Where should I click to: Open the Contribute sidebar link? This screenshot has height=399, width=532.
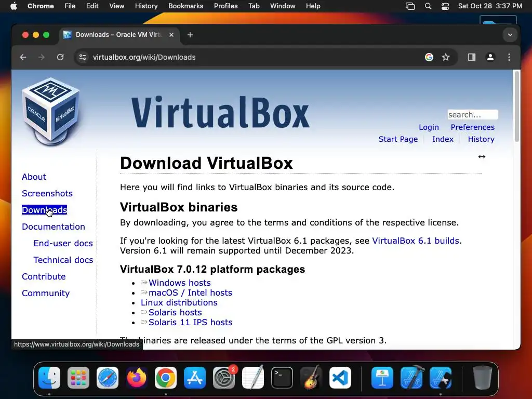(x=44, y=276)
